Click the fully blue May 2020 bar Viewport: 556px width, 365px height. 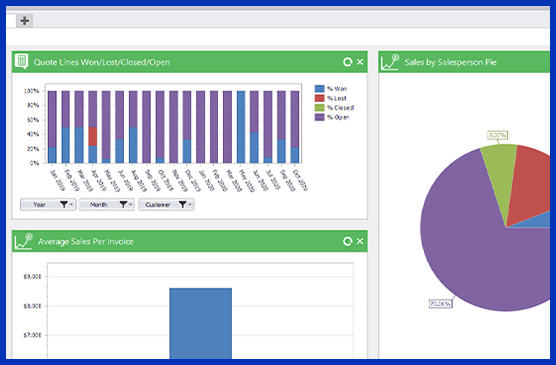(x=241, y=127)
